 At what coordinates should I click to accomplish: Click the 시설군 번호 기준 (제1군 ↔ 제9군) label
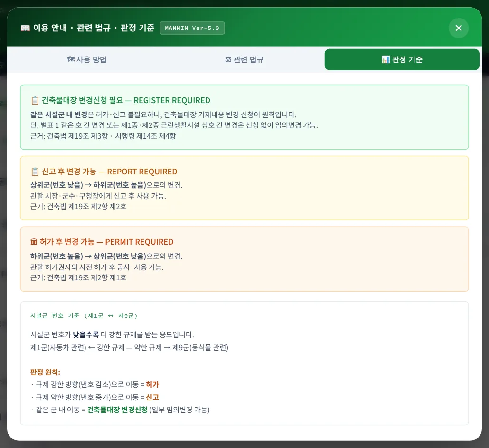pyautogui.click(x=84, y=316)
